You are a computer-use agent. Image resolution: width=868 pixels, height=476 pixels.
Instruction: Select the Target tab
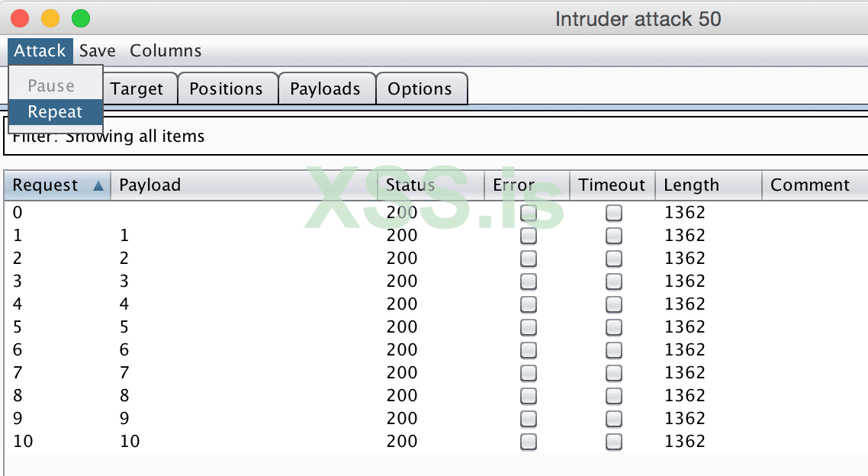(137, 88)
